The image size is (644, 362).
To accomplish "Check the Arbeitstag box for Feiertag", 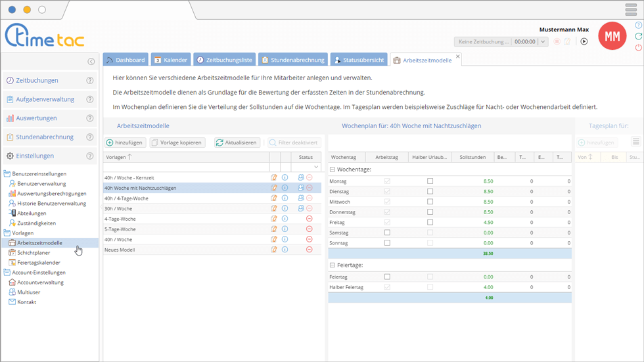I will (387, 277).
